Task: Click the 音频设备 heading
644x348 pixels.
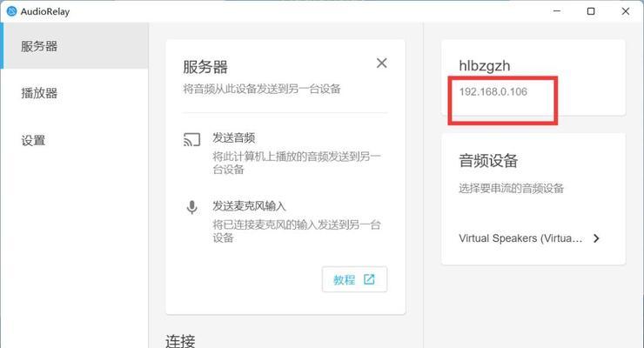Action: (x=488, y=160)
